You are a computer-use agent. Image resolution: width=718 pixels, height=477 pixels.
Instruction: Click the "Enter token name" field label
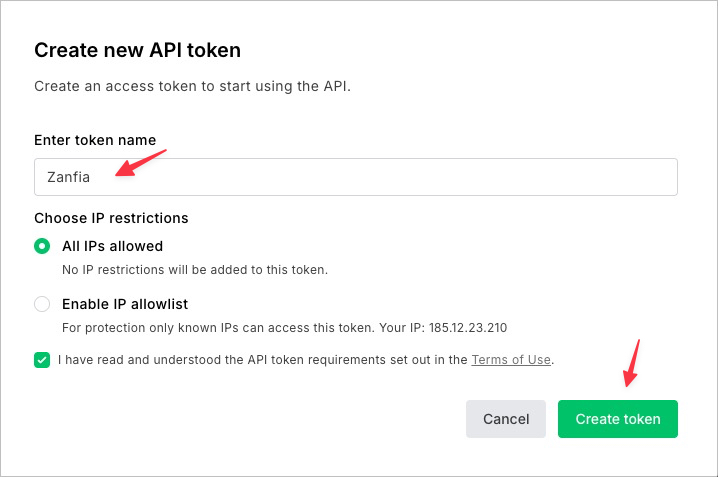click(95, 140)
